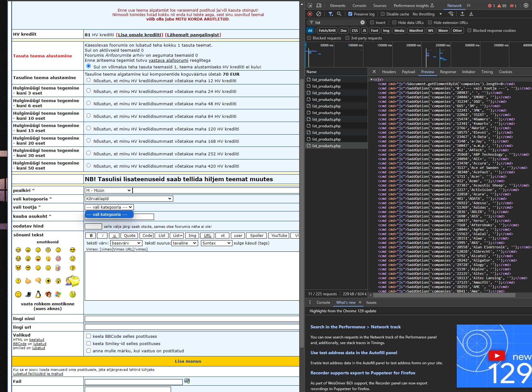The height and width of the screenshot is (392, 532).
Task: Follow the 'Lisa omale krediiti' link
Action: coord(140,35)
